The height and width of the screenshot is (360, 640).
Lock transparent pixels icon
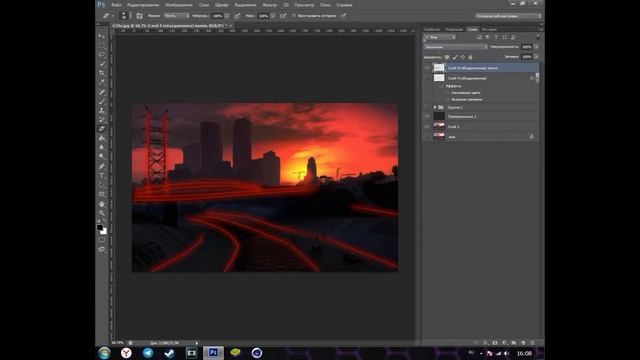pyautogui.click(x=447, y=57)
